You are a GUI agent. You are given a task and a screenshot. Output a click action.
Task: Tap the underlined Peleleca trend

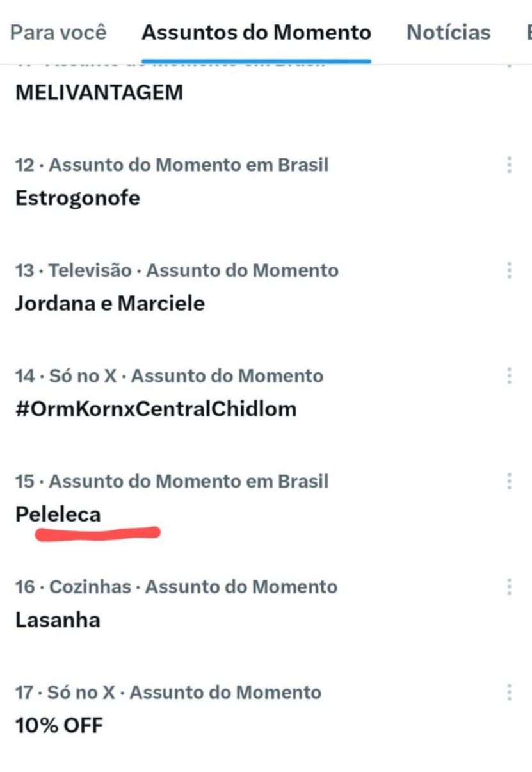(x=58, y=514)
